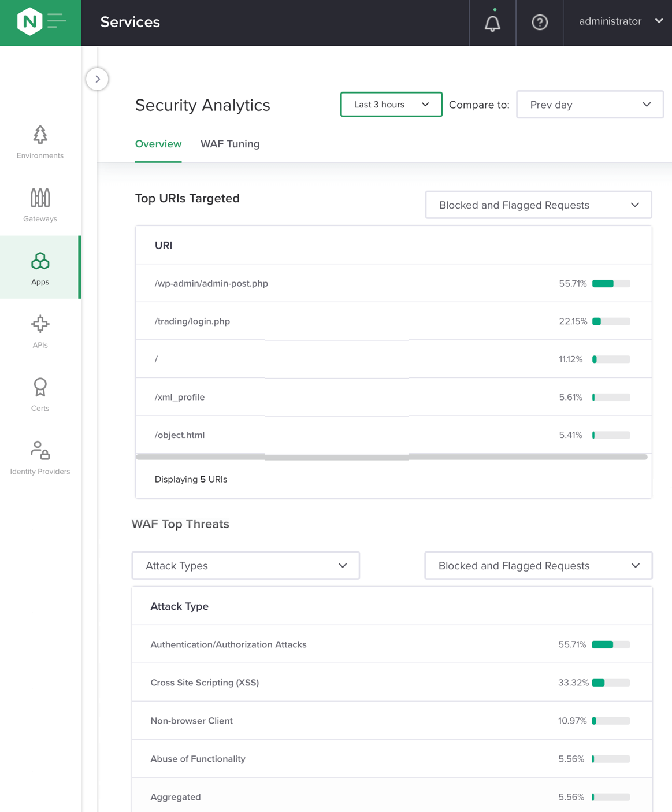Click the 33.32% bar for Cross Site Scripting
This screenshot has height=812, width=672.
(611, 683)
